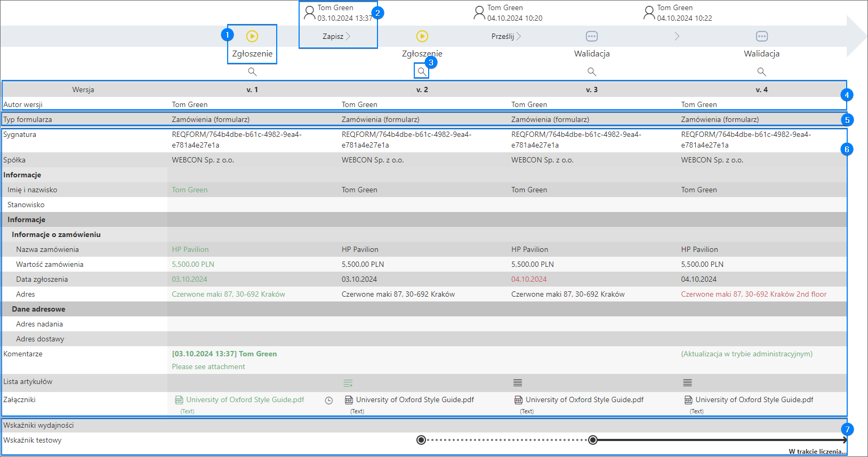The width and height of the screenshot is (868, 457).
Task: Click the PDF file icon in v. 1 attachments
Action: [x=179, y=400]
